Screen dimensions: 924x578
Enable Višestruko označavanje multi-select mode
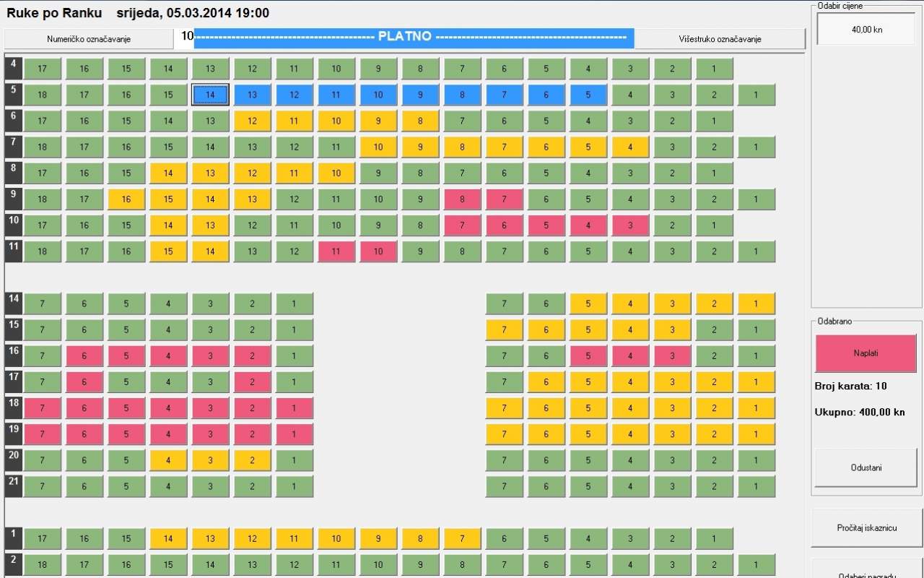click(x=720, y=39)
